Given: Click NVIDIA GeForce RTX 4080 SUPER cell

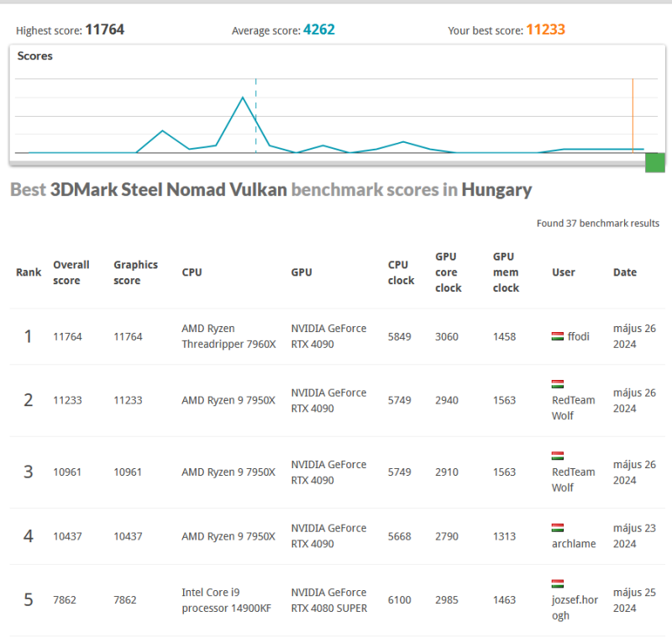Looking at the screenshot, I should coord(329,600).
